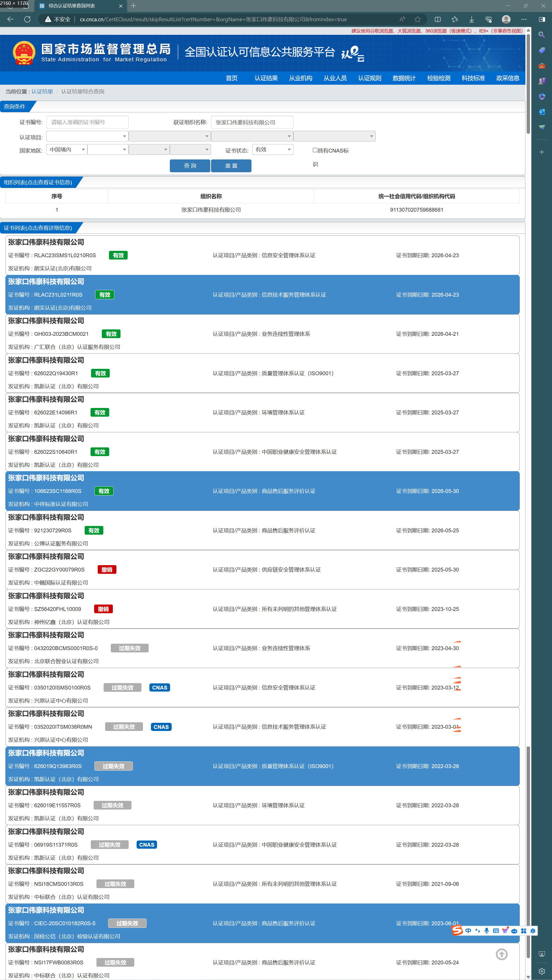Open input method soft keyboard icon
Image resolution: width=552 pixels, height=980 pixels.
click(x=496, y=931)
